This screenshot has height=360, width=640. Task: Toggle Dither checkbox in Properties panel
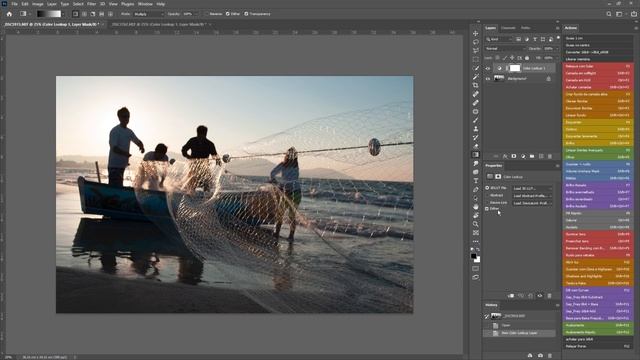pos(487,209)
